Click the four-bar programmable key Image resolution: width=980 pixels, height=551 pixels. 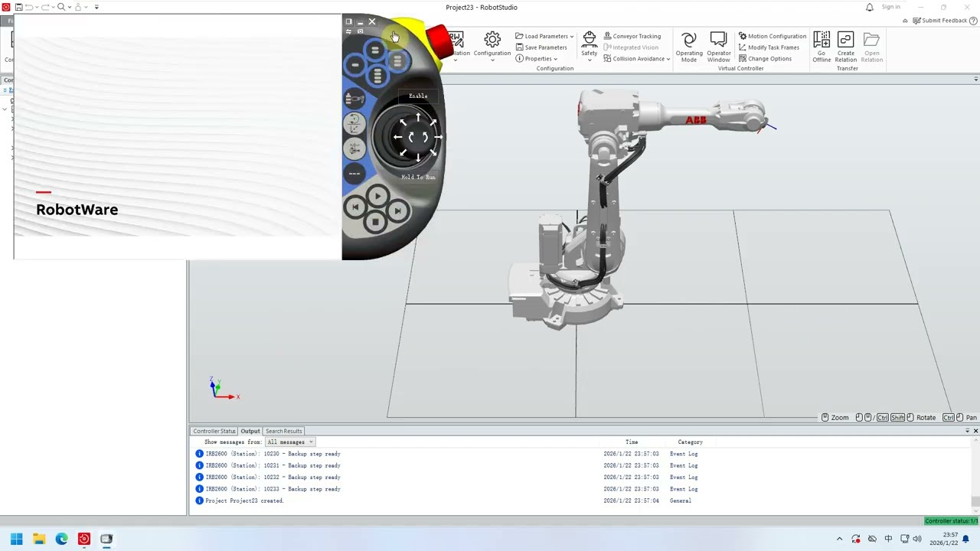(377, 75)
